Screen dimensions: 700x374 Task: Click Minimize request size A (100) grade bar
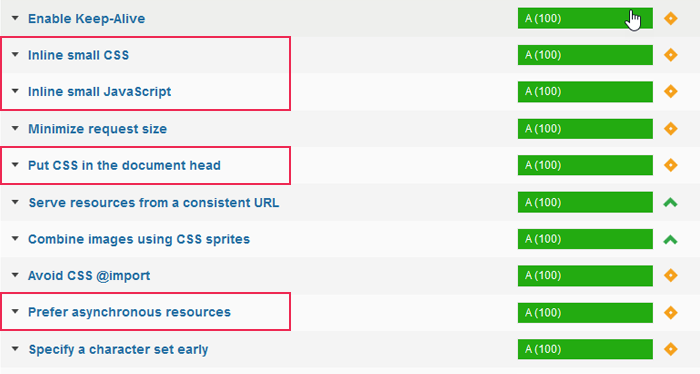click(x=585, y=129)
